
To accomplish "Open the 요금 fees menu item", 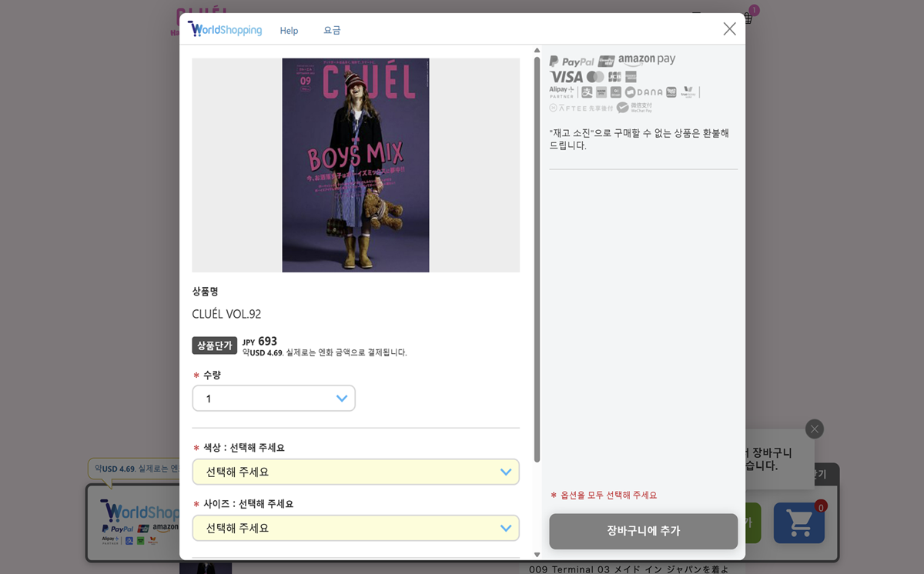I will click(x=332, y=31).
